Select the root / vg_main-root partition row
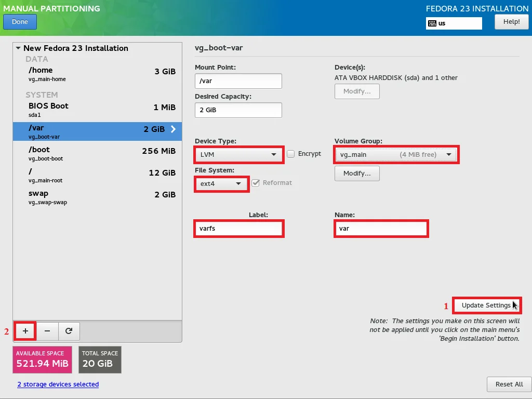 (97, 176)
